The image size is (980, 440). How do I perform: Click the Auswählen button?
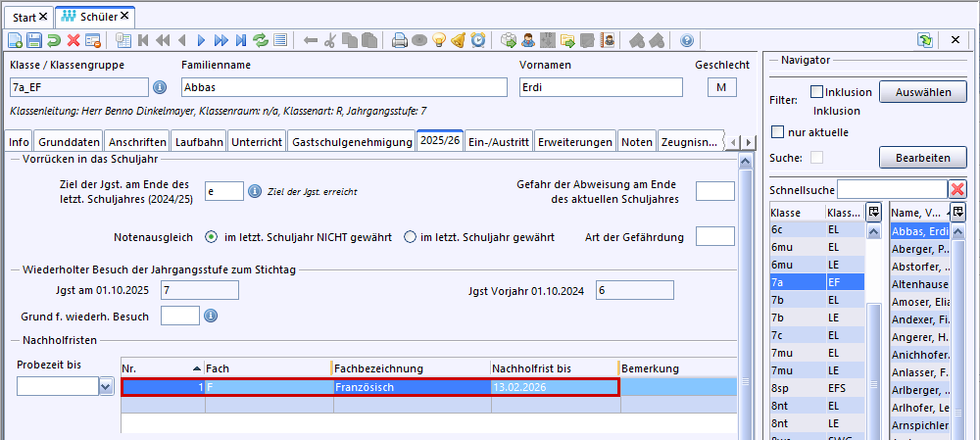922,92
